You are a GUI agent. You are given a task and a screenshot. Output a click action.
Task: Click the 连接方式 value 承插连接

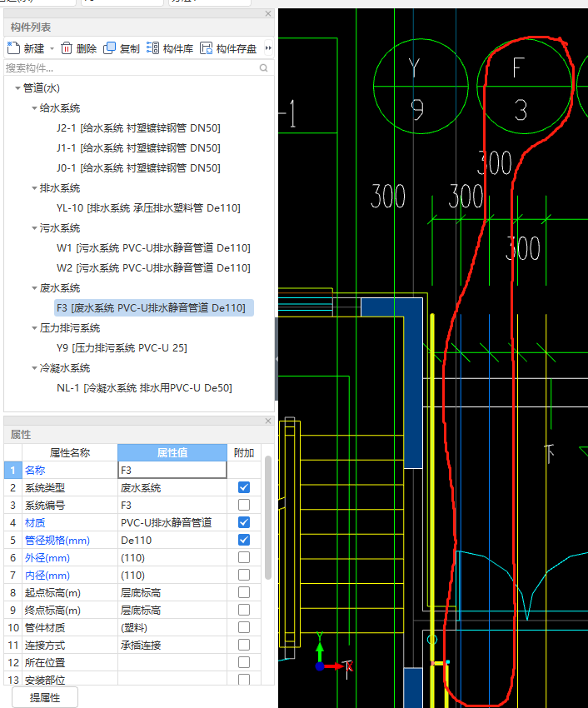tap(172, 645)
